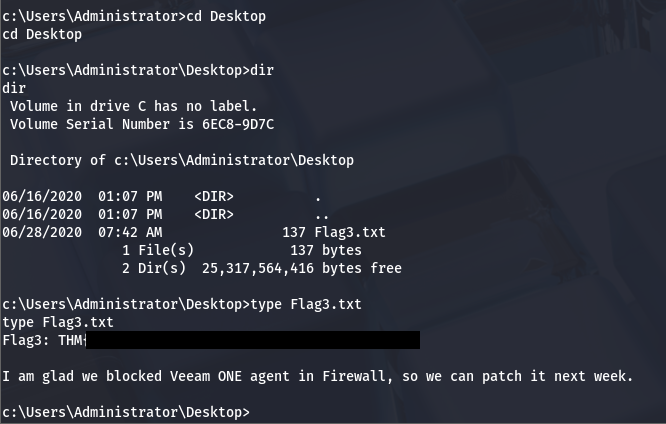Click the final empty command prompt

126,412
